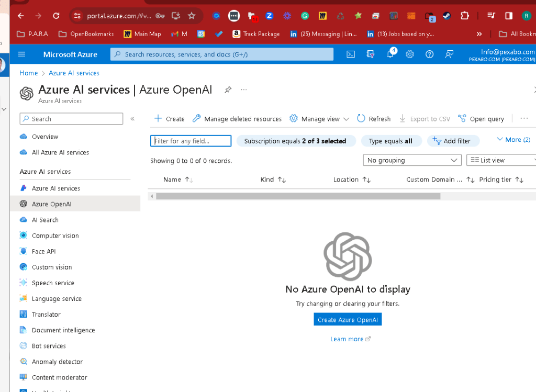Image resolution: width=536 pixels, height=392 pixels.
Task: Reload the browser page
Action: 56,16
